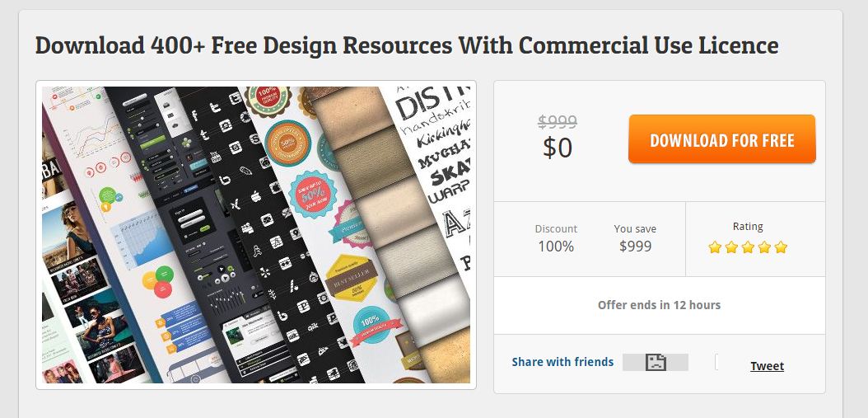Screen dimensions: 868x418
Task: Click the Discount 100% value
Action: 556,247
